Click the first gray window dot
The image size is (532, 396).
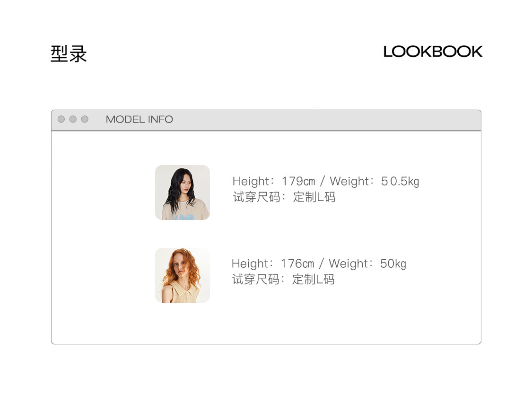(61, 119)
